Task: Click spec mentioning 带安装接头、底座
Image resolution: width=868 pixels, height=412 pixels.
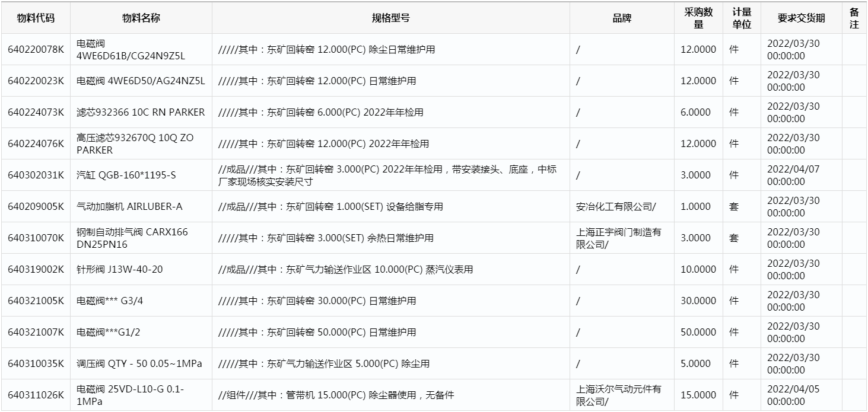Action: tap(388, 175)
